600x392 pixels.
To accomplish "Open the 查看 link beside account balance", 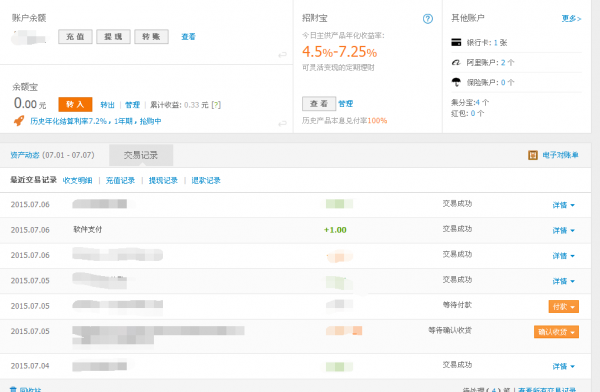I will 188,37.
